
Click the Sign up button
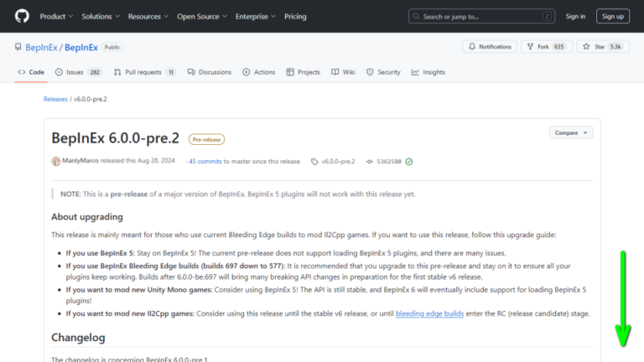pyautogui.click(x=612, y=16)
